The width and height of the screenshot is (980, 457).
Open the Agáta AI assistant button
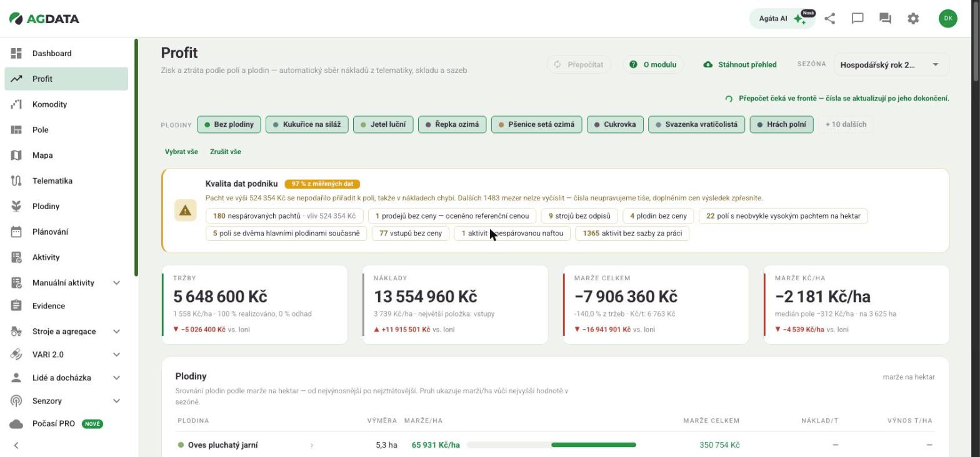pyautogui.click(x=782, y=19)
